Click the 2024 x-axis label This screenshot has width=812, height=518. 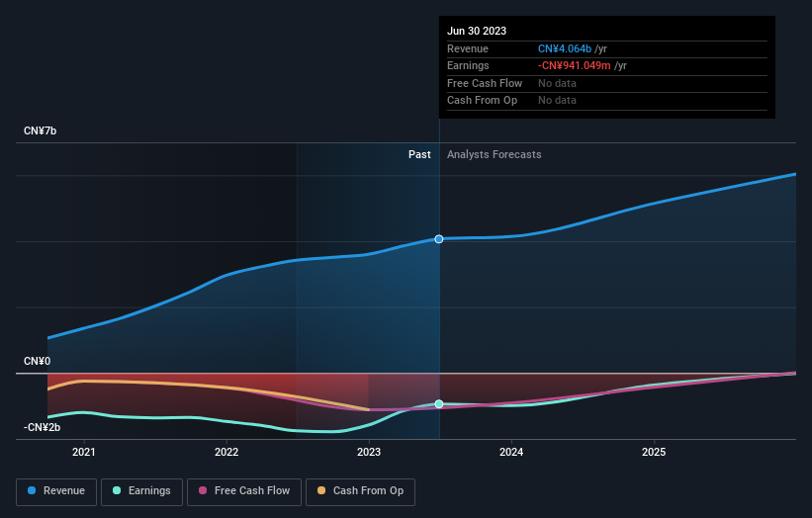tap(511, 453)
